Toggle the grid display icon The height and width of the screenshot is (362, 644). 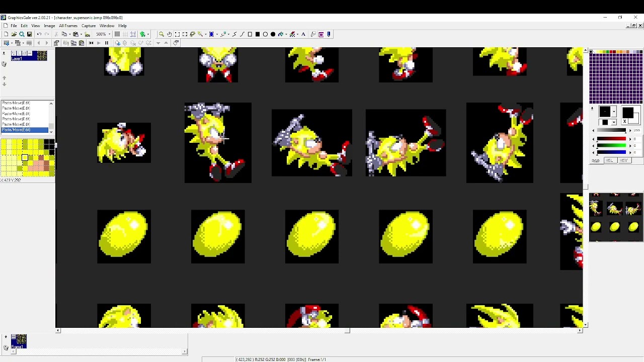(x=125, y=34)
